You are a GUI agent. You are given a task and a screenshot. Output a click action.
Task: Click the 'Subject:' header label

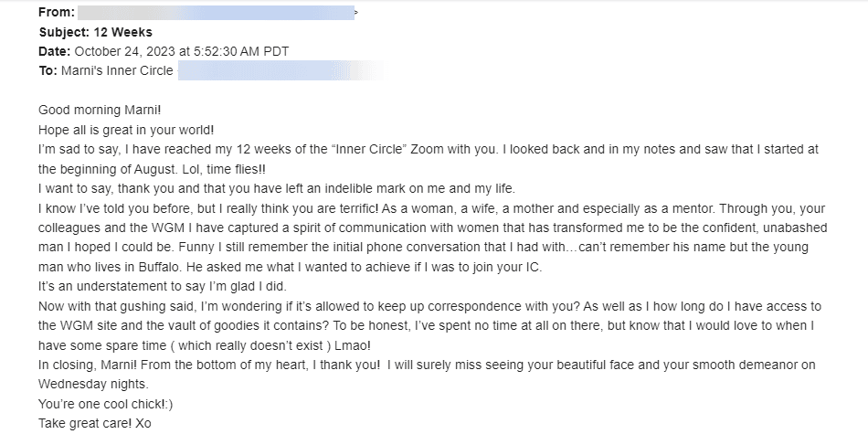pos(64,32)
